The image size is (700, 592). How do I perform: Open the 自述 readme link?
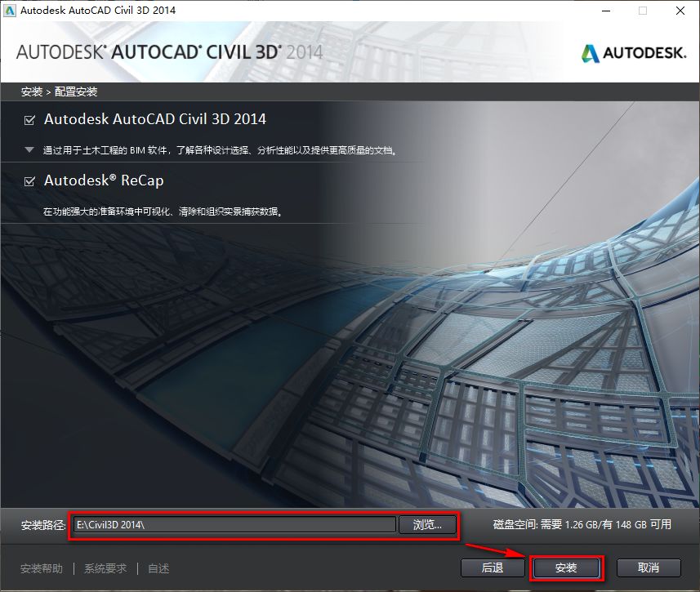point(157,568)
